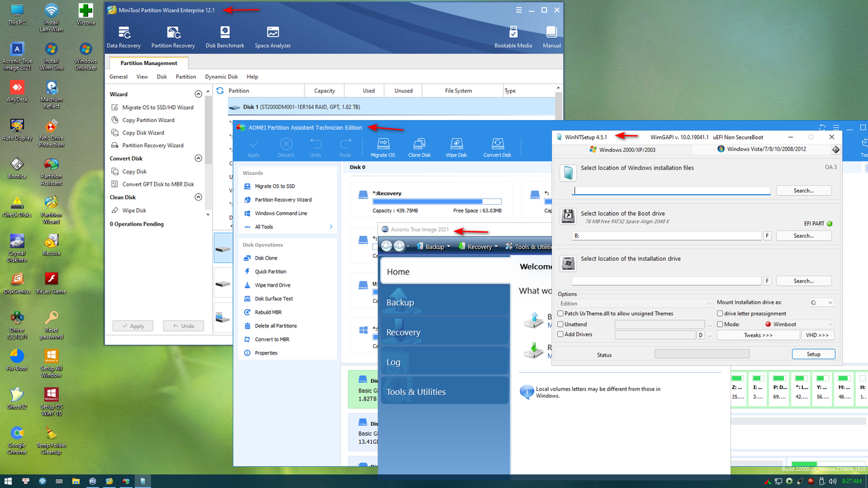Click the WinNTSetup status progress bar
Viewport: 868px width, 488px height.
[x=702, y=354]
